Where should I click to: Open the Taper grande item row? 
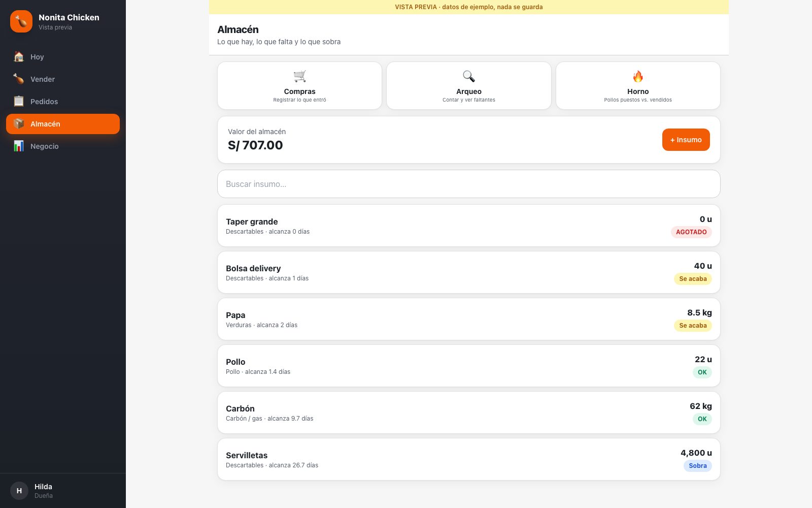coord(469,226)
